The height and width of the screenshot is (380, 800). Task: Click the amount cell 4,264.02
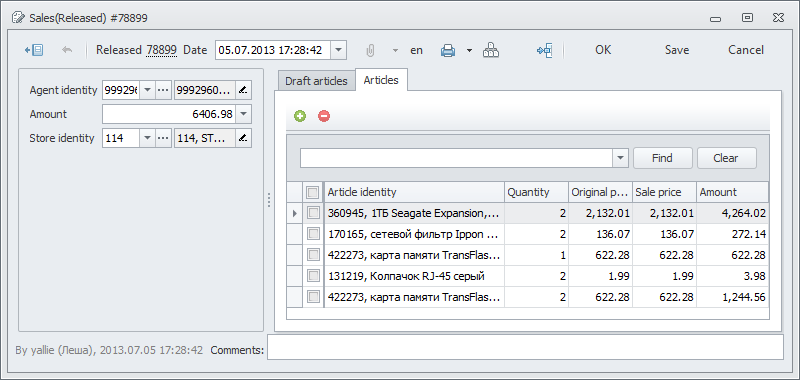click(732, 213)
